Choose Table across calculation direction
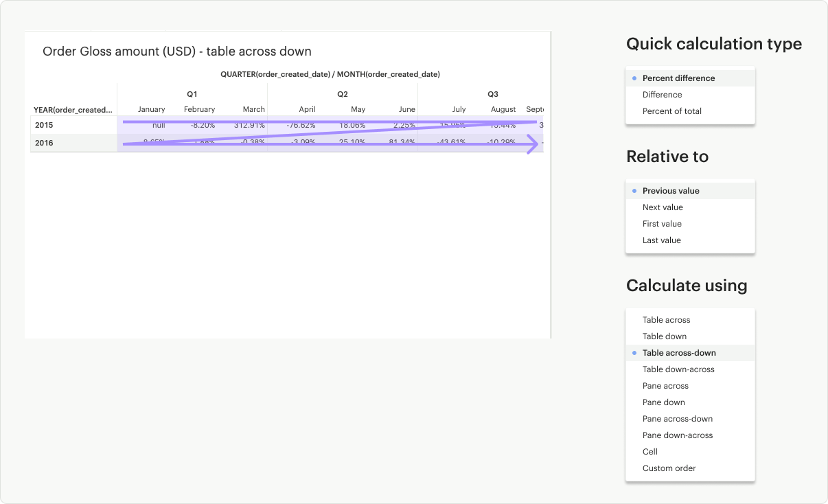The width and height of the screenshot is (828, 504). pyautogui.click(x=666, y=320)
